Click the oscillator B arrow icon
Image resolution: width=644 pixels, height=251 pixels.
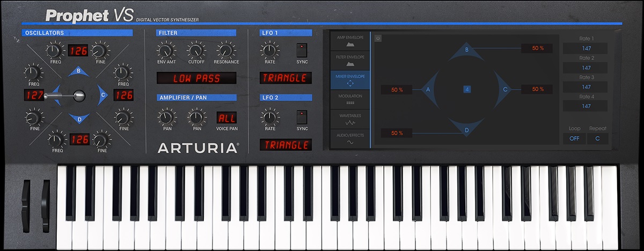coord(79,72)
